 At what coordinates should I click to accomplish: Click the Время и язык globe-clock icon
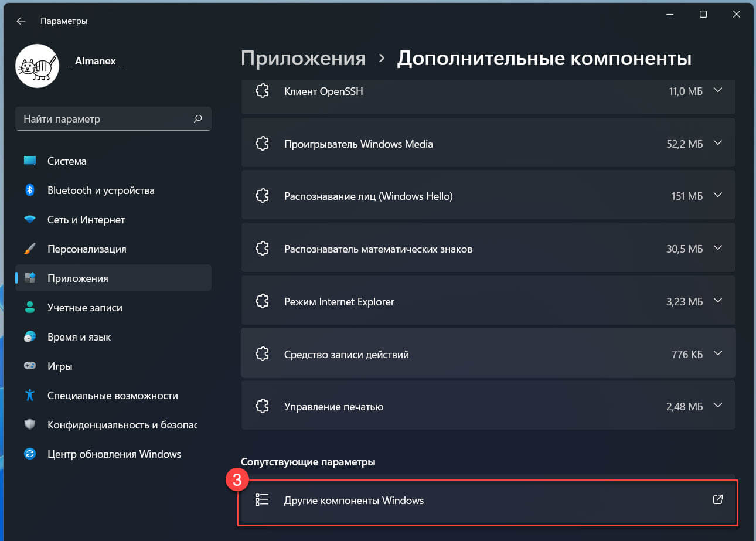coord(30,336)
